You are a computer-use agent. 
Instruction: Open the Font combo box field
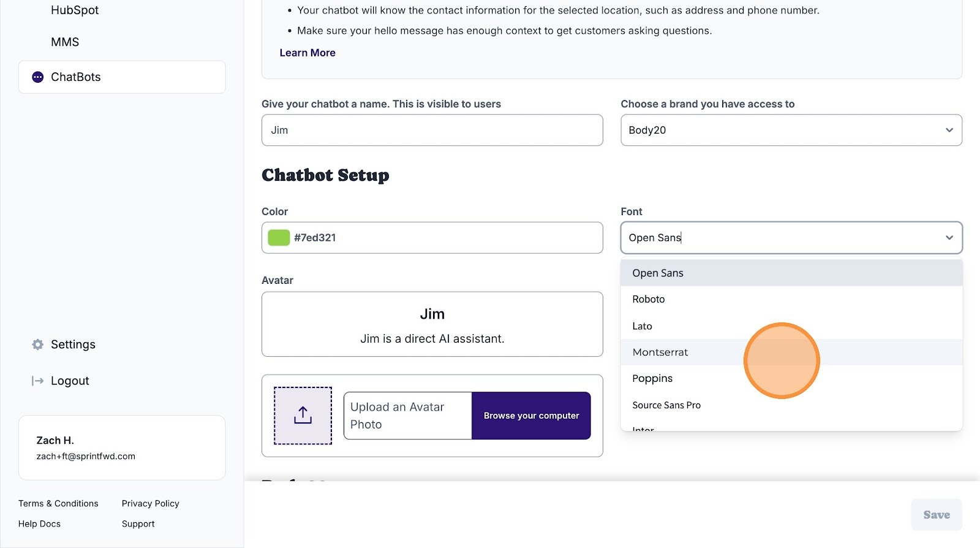pyautogui.click(x=778, y=238)
